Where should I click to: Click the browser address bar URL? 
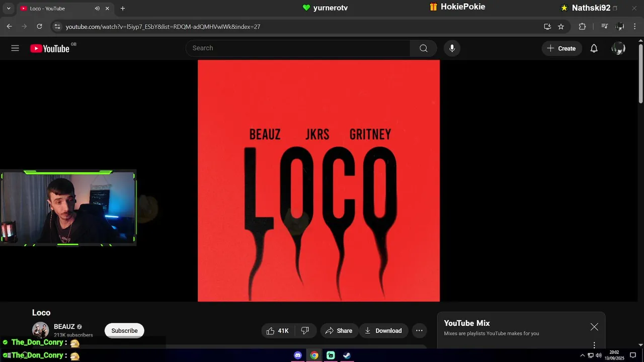[163, 27]
